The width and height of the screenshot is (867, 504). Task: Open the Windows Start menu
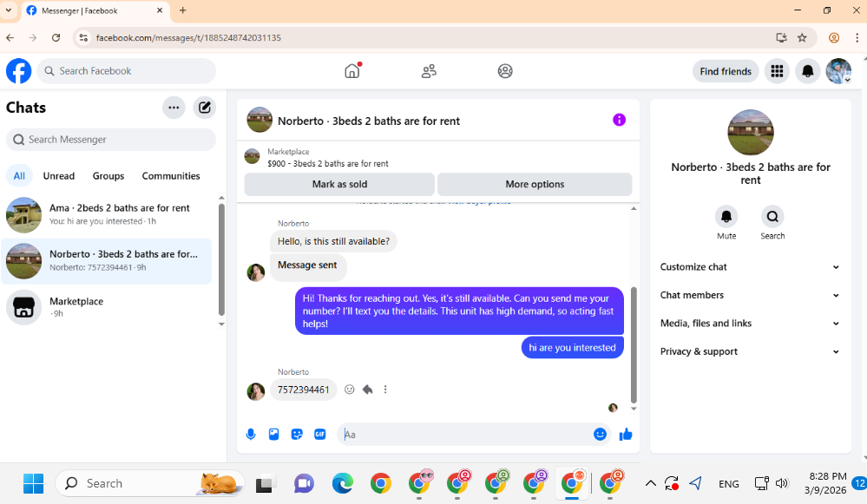click(33, 483)
